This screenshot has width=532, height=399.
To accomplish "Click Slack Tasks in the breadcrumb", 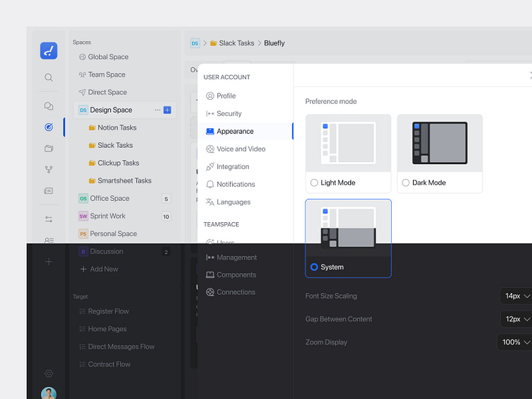I will click(236, 43).
